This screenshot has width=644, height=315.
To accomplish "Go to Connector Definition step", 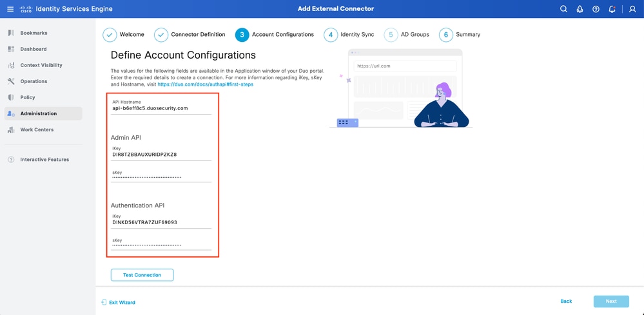I will click(x=198, y=34).
